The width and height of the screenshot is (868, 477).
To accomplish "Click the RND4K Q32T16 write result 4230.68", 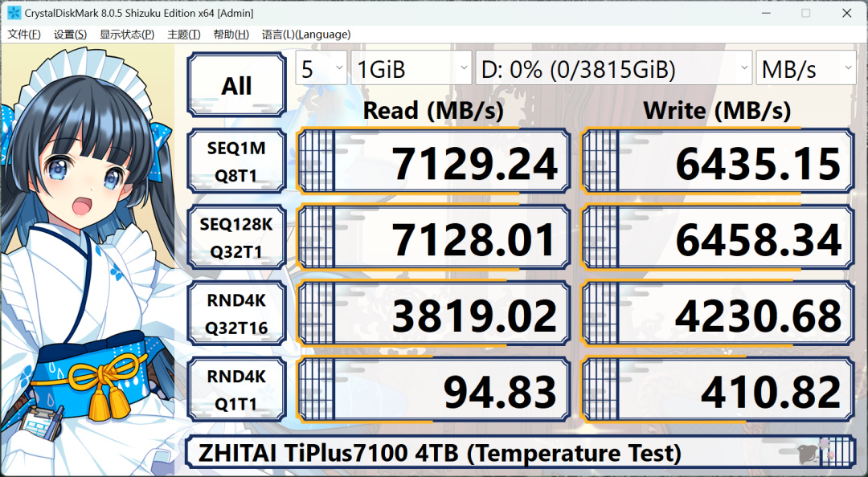I will pyautogui.click(x=718, y=314).
